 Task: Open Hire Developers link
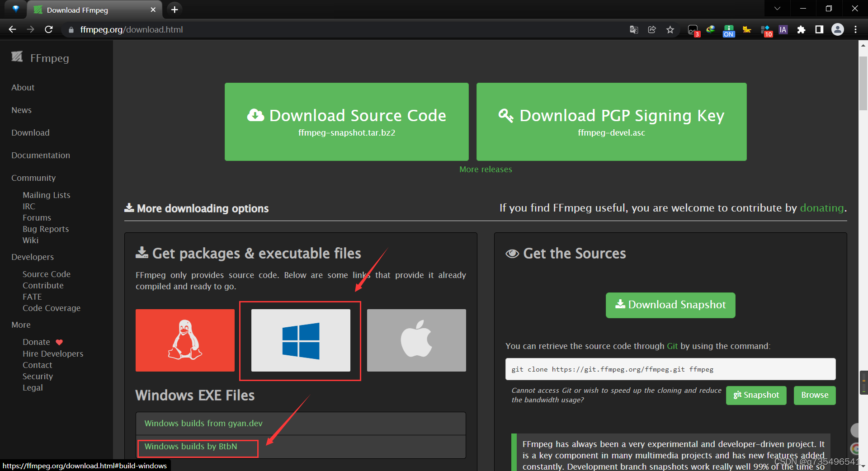pos(53,354)
